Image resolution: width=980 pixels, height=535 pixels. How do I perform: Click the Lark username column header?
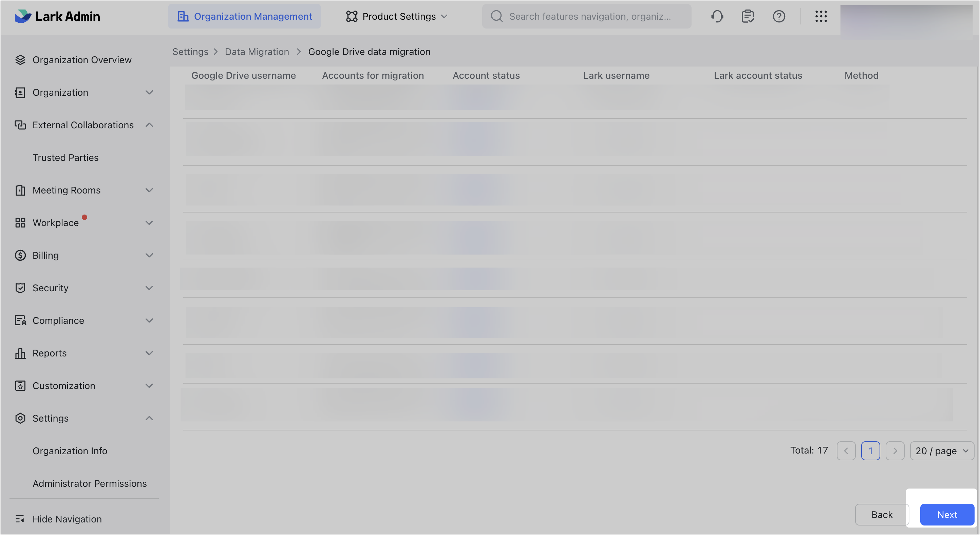616,75
